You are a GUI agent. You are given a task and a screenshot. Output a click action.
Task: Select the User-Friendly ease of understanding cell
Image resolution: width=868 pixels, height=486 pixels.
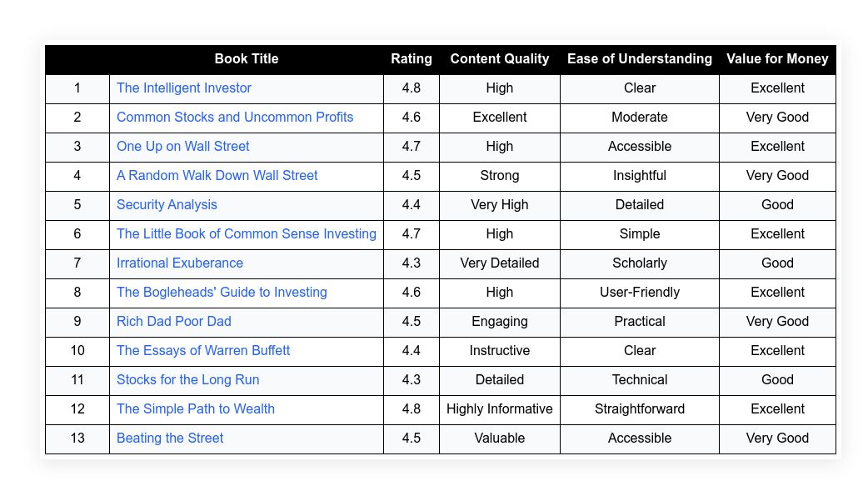[640, 292]
